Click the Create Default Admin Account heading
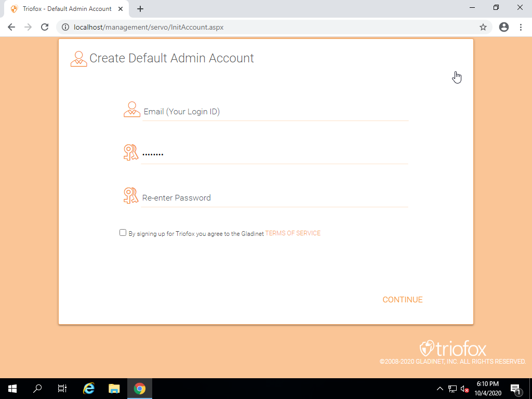The height and width of the screenshot is (399, 532). point(171,58)
